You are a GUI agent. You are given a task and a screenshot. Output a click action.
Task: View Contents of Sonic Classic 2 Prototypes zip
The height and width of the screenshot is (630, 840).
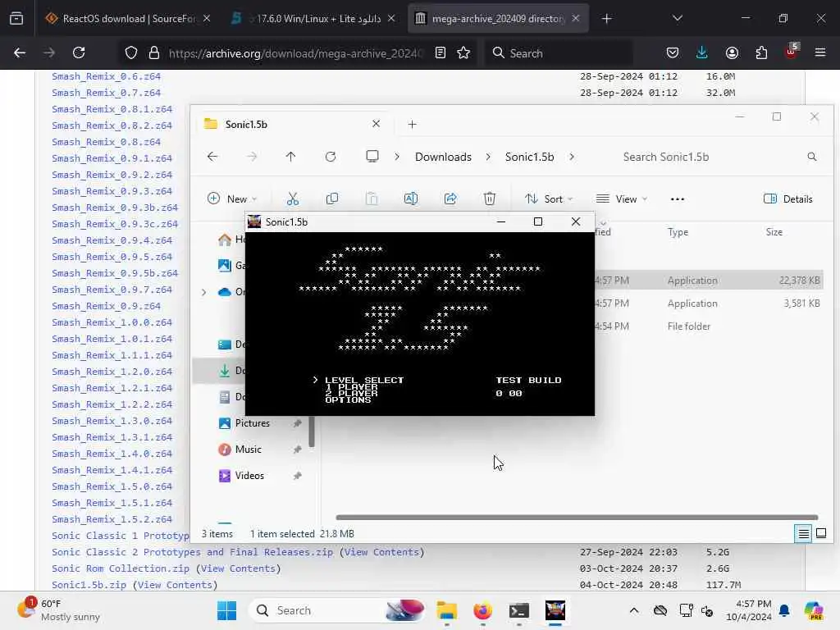click(x=381, y=552)
